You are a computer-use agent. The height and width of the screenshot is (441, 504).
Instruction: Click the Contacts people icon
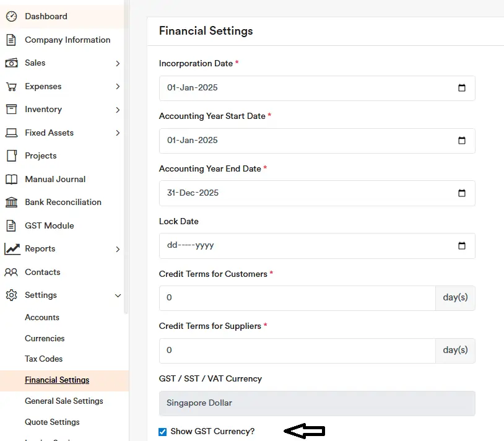11,272
